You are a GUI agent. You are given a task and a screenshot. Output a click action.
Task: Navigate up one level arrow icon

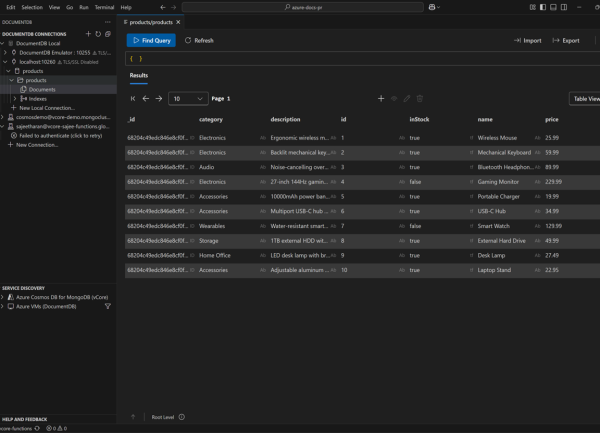(133, 417)
